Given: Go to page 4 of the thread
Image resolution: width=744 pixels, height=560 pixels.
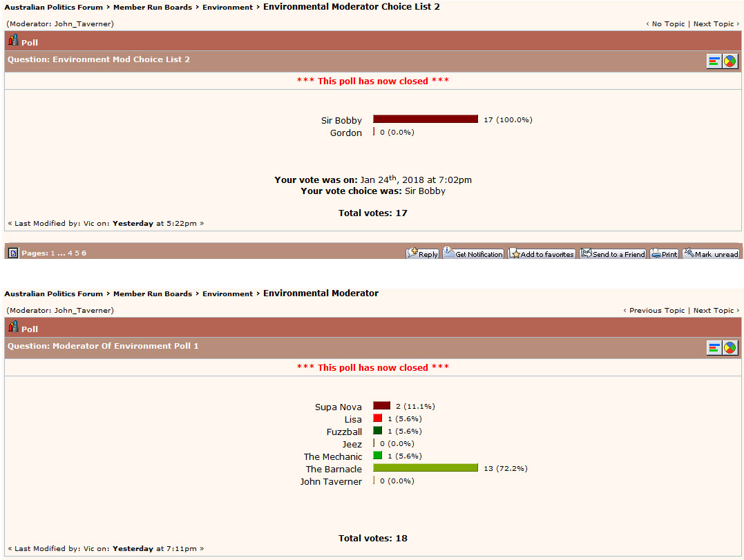Looking at the screenshot, I should 70,253.
